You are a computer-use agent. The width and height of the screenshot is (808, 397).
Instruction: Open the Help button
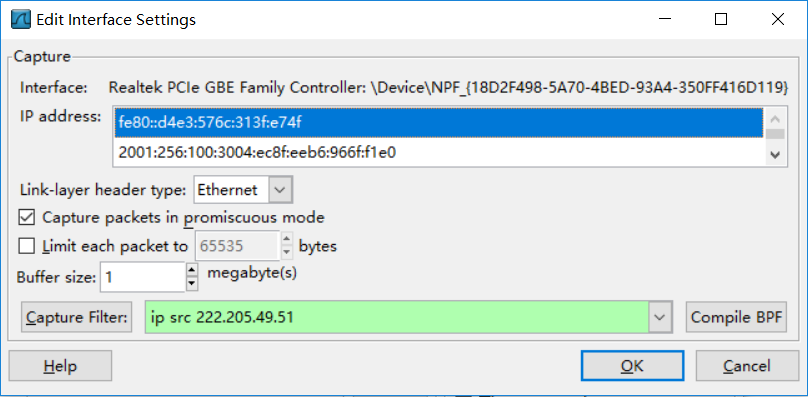[x=60, y=366]
